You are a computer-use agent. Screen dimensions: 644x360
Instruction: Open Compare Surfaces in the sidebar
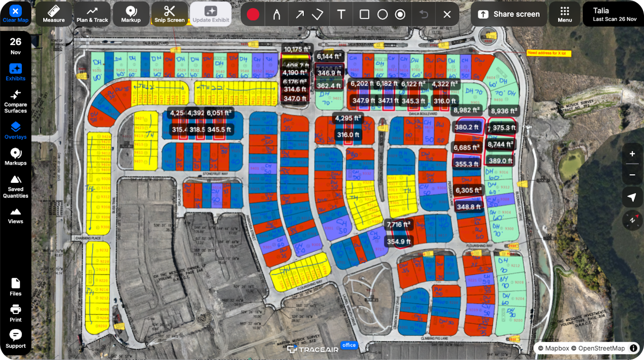pyautogui.click(x=15, y=101)
